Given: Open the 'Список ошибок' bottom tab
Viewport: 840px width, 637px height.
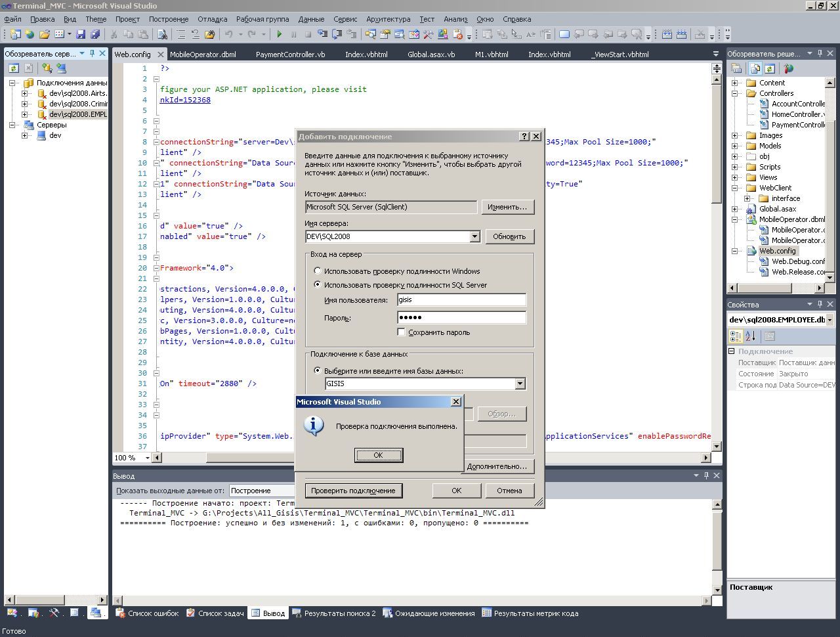Looking at the screenshot, I should [x=147, y=613].
